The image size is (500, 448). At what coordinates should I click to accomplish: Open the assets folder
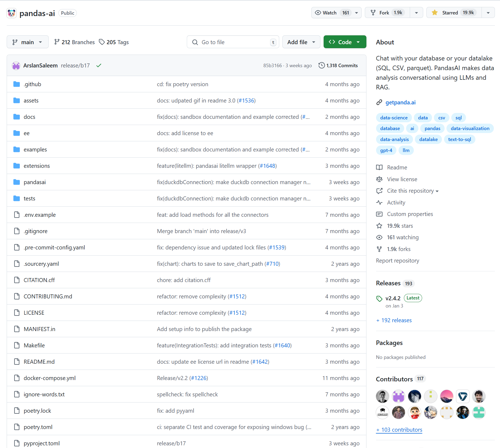[x=31, y=101]
